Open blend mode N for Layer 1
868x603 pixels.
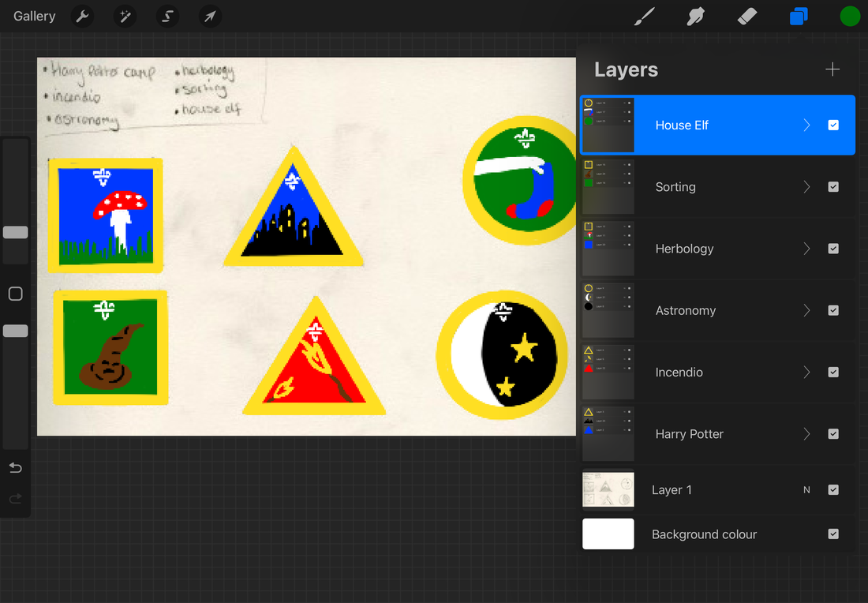[806, 490]
